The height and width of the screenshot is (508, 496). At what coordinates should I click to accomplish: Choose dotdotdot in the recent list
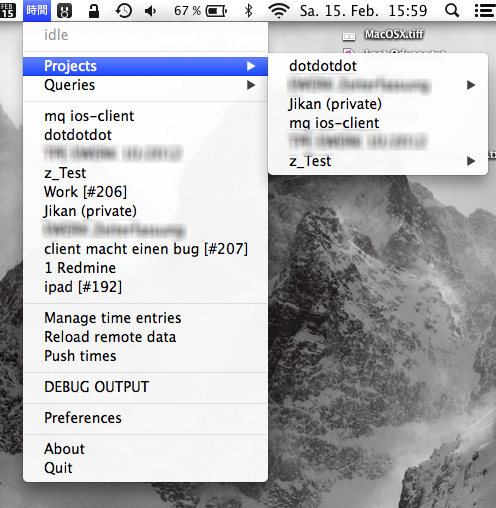145,135
